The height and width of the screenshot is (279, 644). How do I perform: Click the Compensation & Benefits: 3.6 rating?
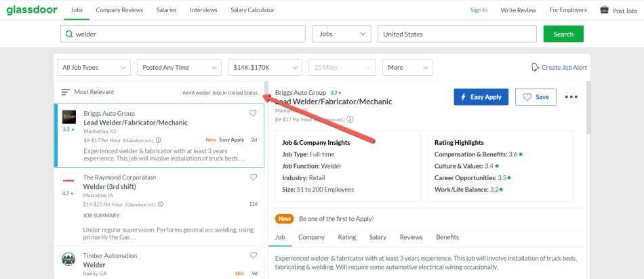[x=479, y=154]
